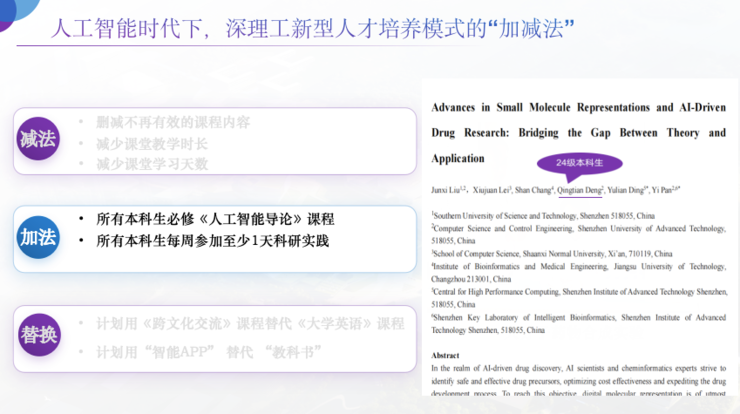
Task: Click the 'Abstract' heading in the paper
Action: coord(445,355)
